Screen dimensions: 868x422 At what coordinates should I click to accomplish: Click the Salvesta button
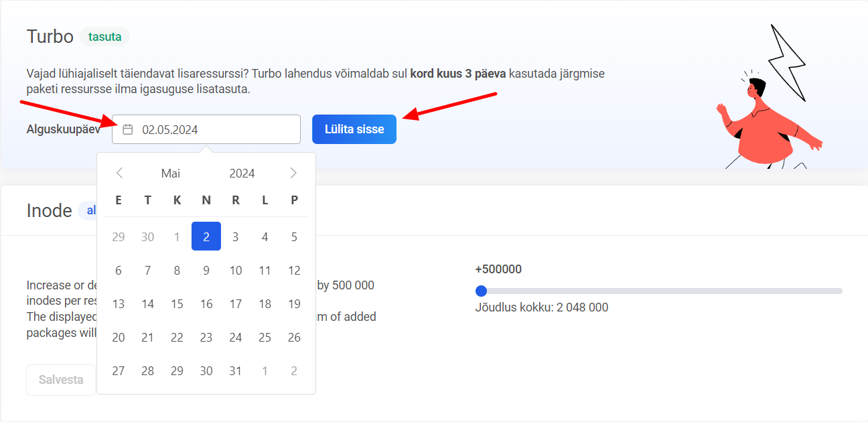pos(61,380)
